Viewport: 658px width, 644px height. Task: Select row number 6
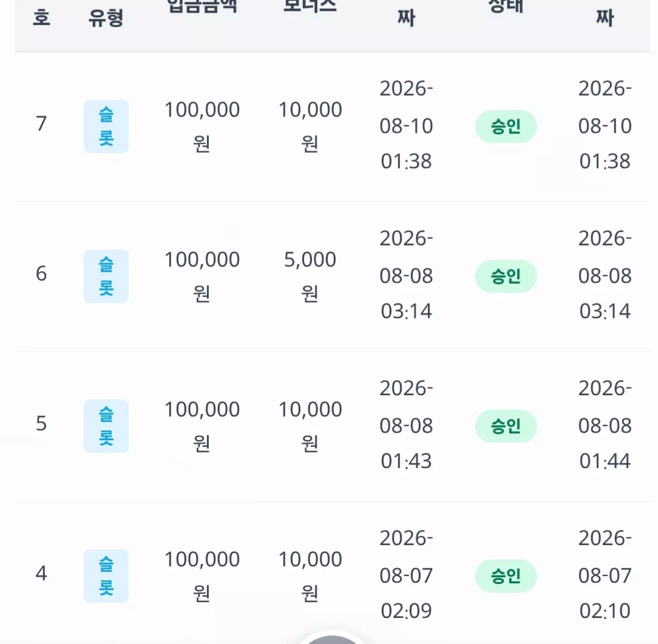coord(41,274)
